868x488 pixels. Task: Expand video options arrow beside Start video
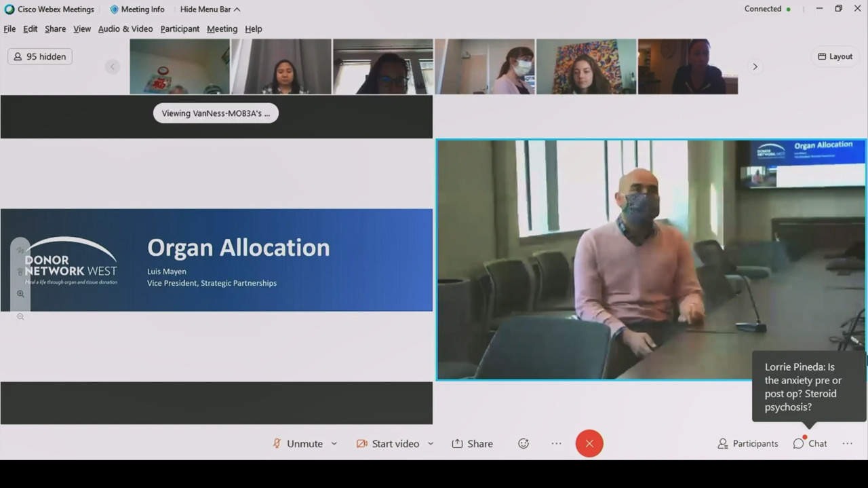click(431, 444)
